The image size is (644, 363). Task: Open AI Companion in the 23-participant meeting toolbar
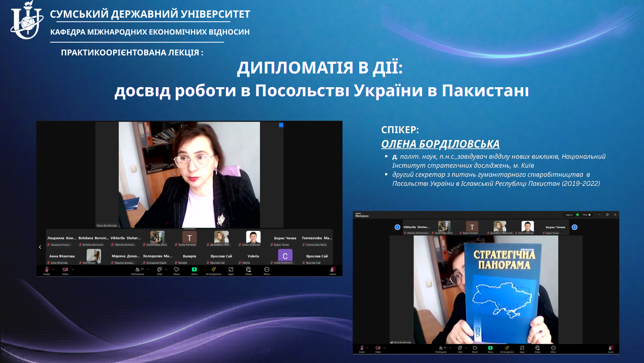click(x=213, y=269)
